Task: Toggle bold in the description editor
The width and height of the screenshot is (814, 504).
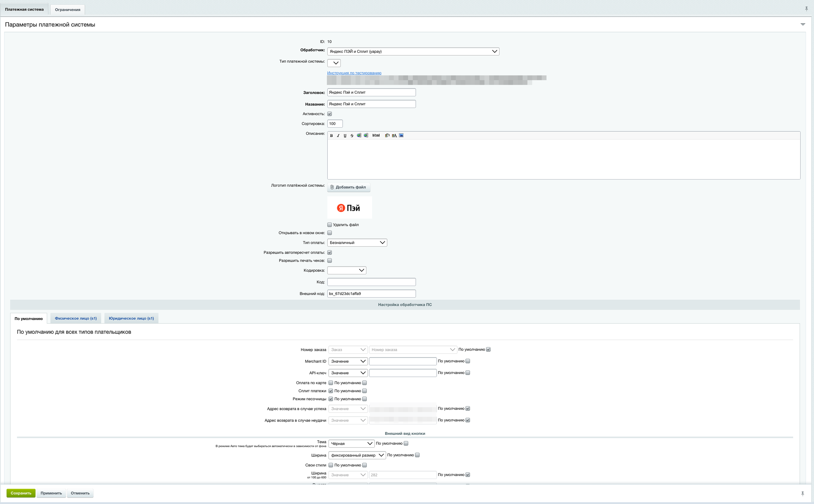Action: click(x=331, y=135)
